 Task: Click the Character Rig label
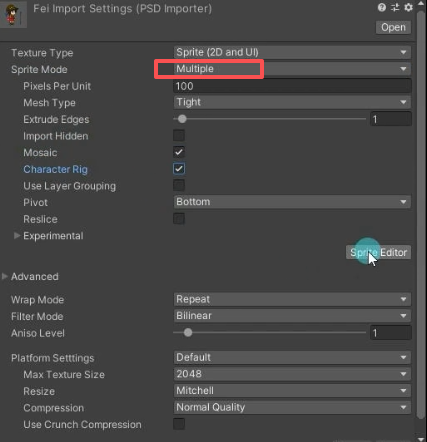point(55,169)
